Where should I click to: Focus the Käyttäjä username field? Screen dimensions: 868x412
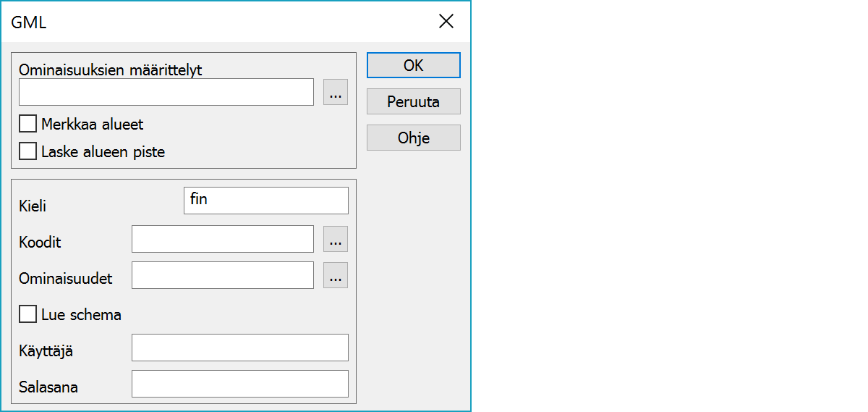tap(240, 348)
